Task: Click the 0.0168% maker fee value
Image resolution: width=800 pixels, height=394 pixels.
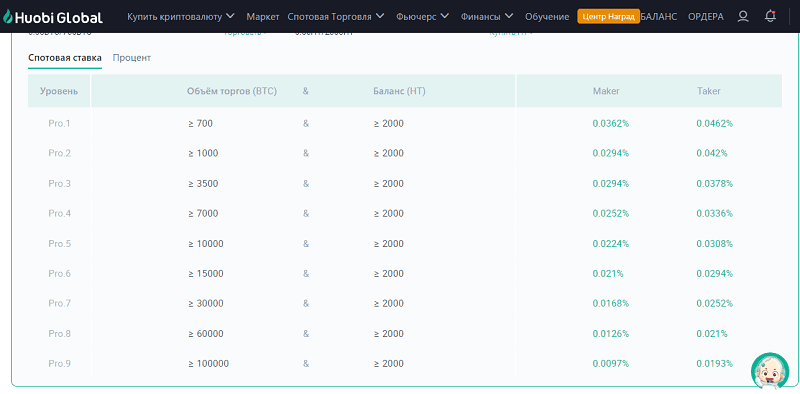Action: pyautogui.click(x=611, y=303)
